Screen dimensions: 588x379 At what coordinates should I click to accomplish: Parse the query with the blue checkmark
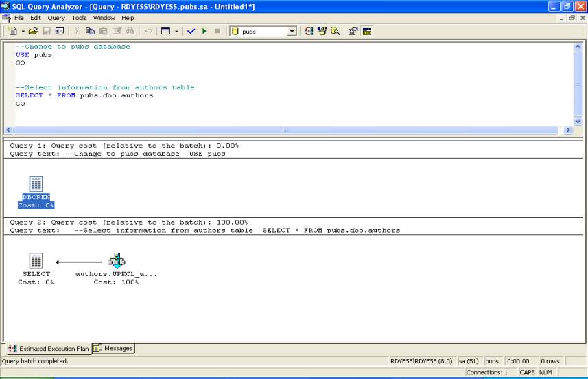(x=191, y=31)
